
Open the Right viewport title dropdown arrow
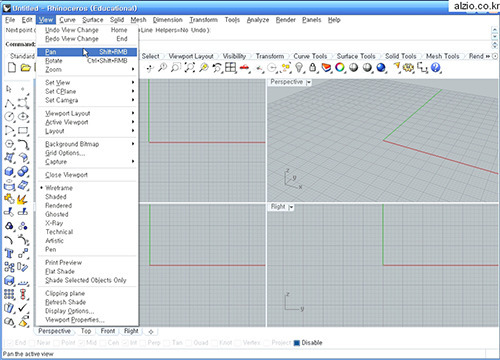pyautogui.click(x=291, y=207)
